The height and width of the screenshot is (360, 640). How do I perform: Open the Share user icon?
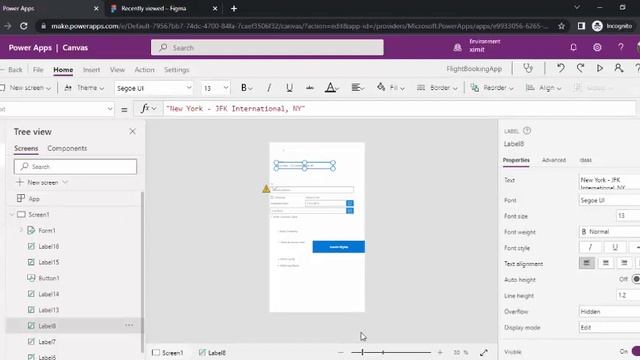(619, 68)
